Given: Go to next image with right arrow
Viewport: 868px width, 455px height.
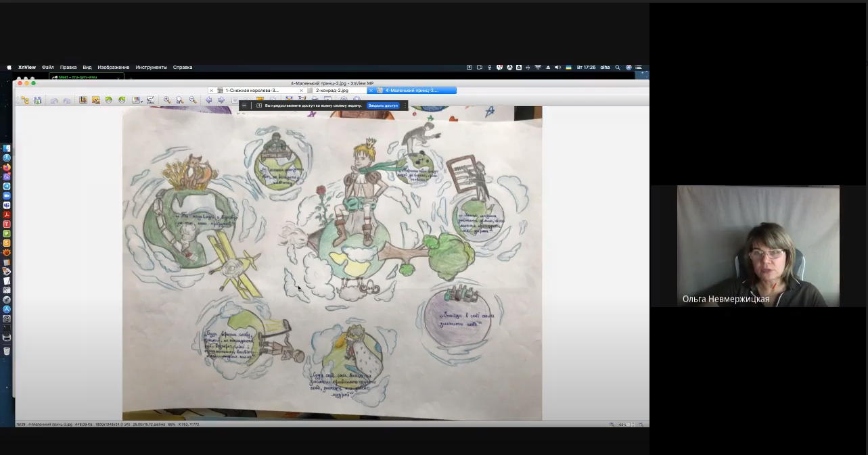Looking at the screenshot, I should 221,100.
